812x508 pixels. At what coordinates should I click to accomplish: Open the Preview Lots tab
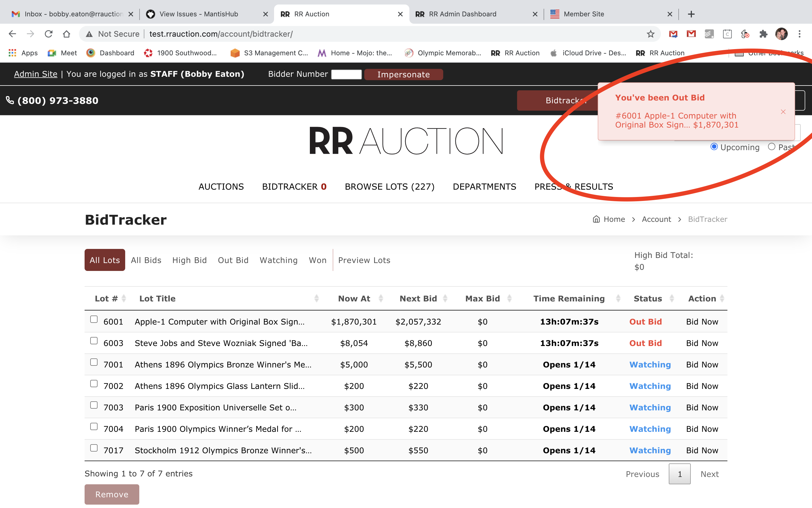[364, 260]
